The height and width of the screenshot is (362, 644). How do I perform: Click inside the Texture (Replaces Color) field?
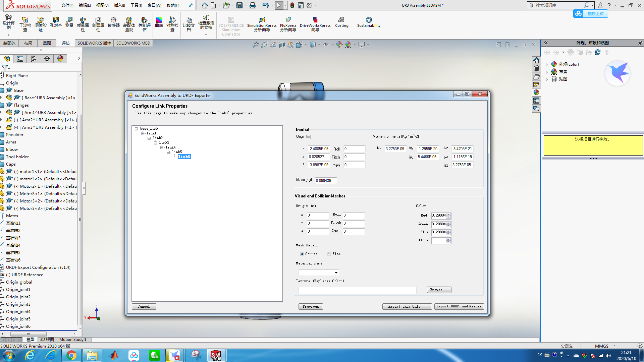357,290
